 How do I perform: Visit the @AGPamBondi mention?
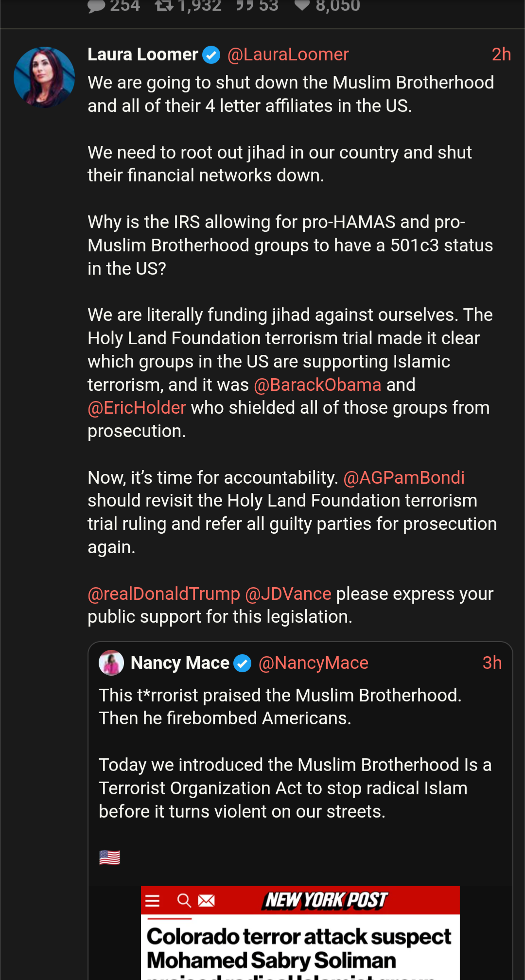click(x=403, y=477)
